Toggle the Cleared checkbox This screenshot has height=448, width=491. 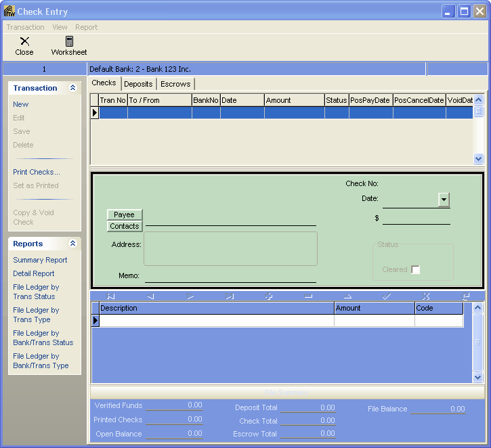416,269
